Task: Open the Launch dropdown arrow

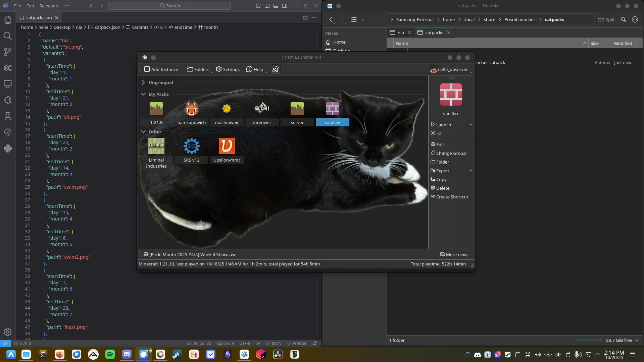Action: (x=470, y=125)
